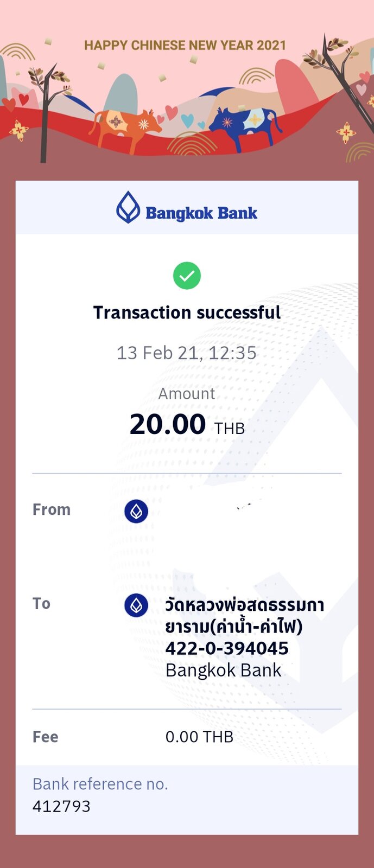Image resolution: width=374 pixels, height=868 pixels.
Task: Click the To label
Action: point(41,603)
